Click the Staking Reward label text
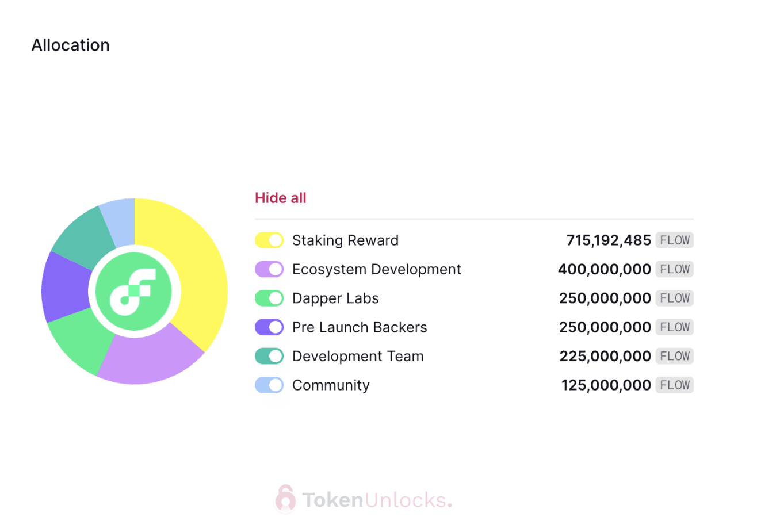 (345, 240)
